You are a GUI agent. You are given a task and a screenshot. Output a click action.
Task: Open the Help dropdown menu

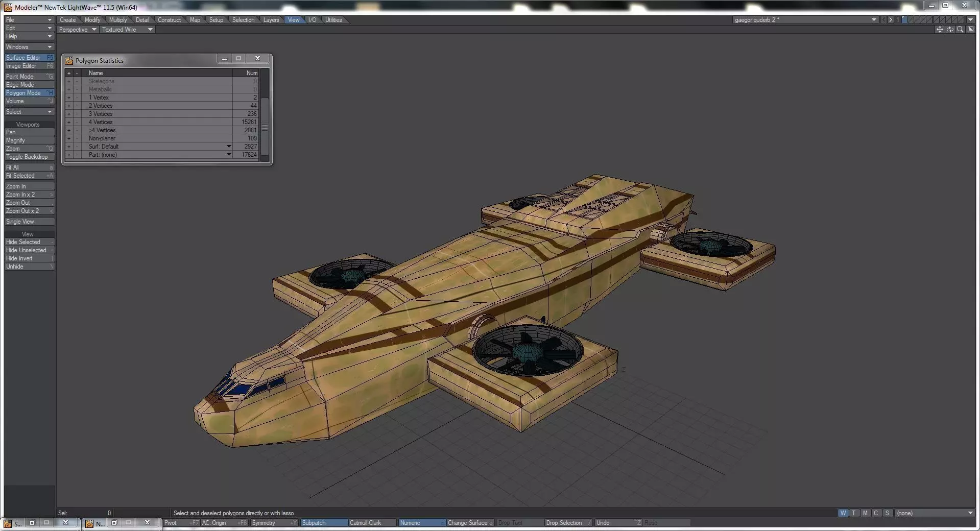coord(29,36)
